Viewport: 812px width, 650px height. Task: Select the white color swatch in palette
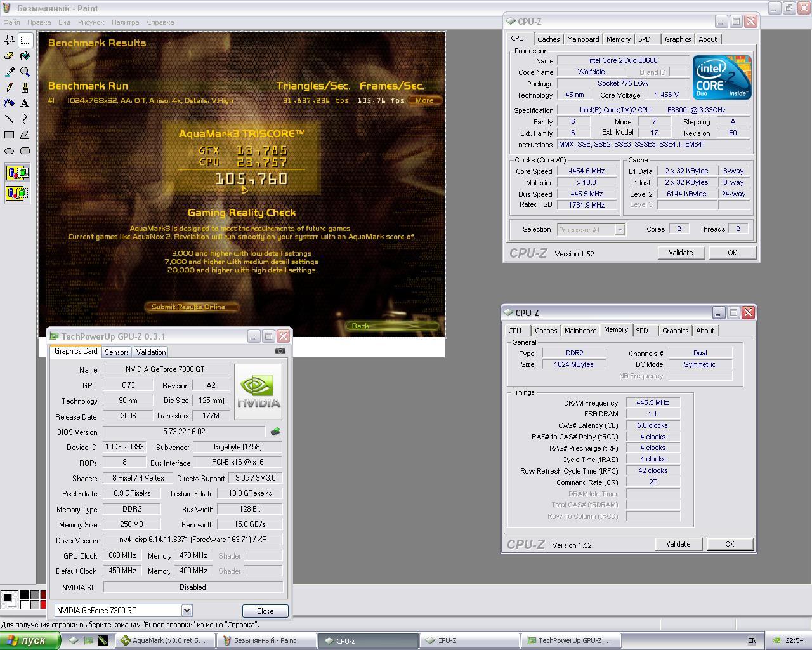pos(24,604)
